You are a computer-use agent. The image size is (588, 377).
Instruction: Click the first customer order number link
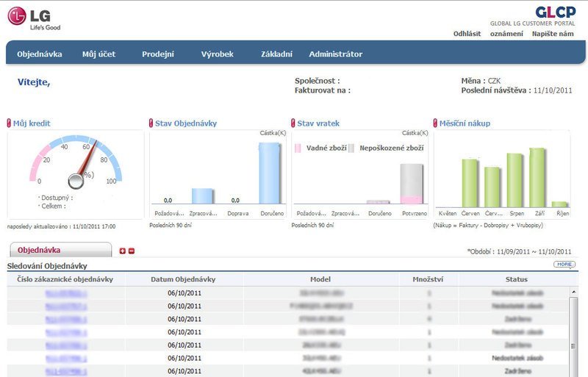65,292
